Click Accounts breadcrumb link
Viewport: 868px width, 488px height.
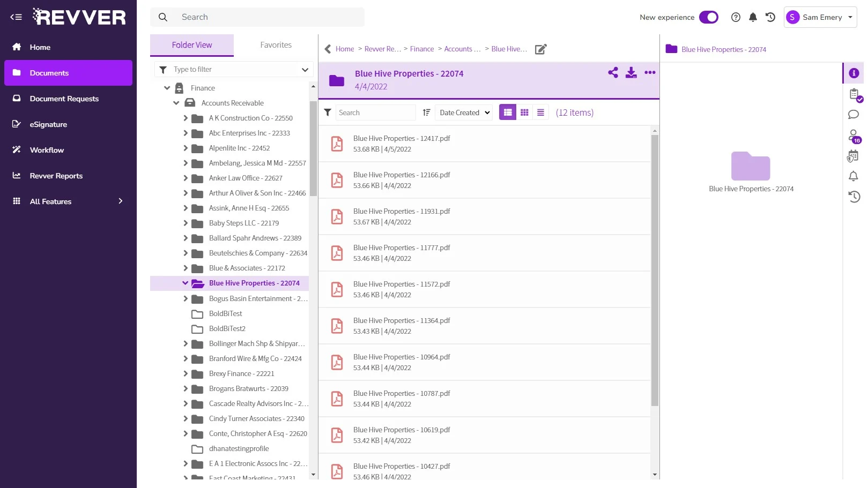coord(462,49)
